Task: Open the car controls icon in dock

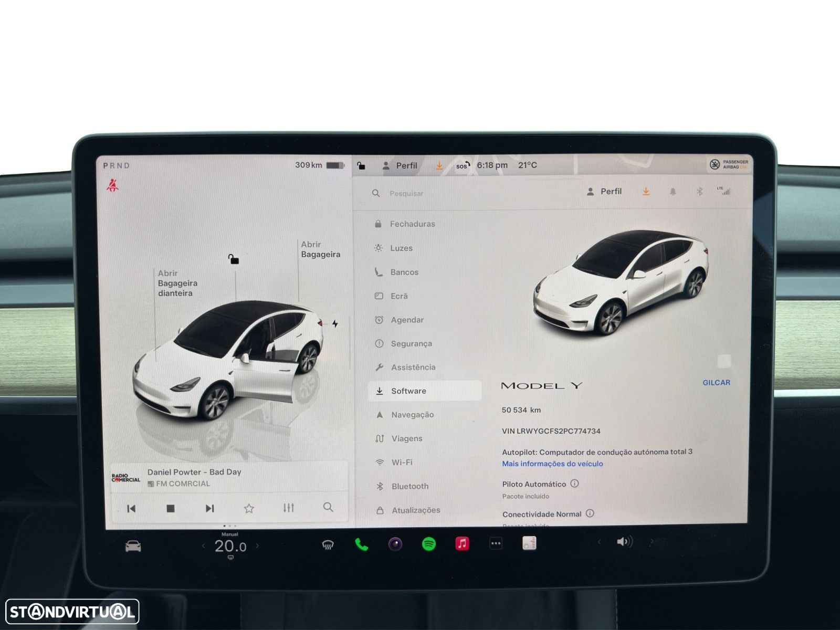Action: pyautogui.click(x=133, y=546)
